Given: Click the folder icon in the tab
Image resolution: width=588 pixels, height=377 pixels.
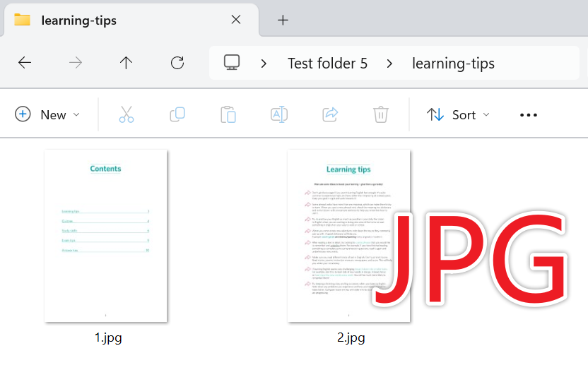Looking at the screenshot, I should 22,20.
